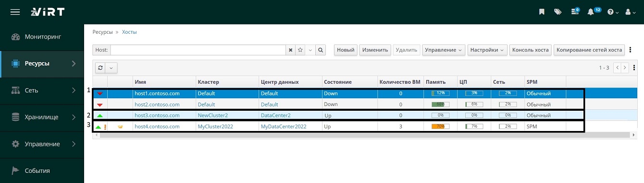
Task: Clear the host search field
Action: click(x=290, y=50)
